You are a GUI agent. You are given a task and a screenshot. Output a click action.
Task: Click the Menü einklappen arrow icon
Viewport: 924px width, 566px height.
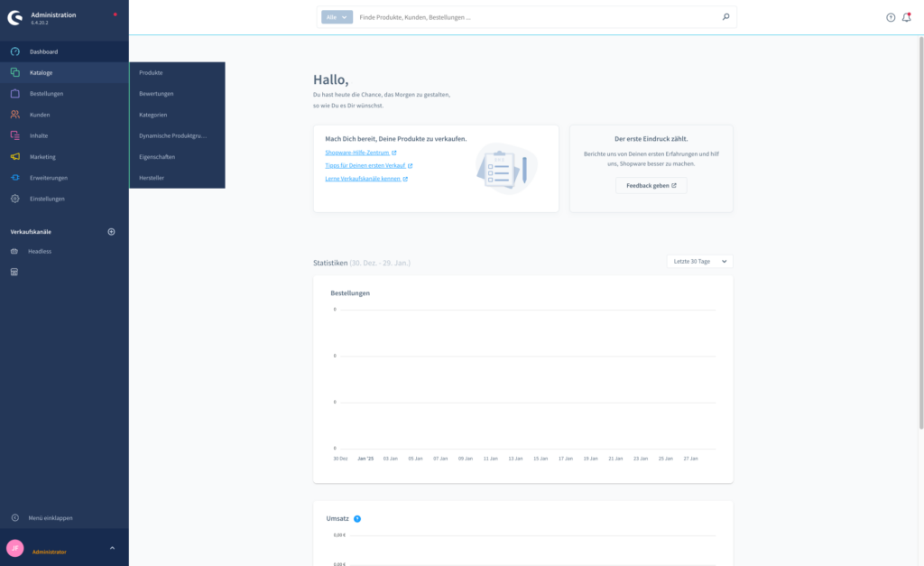point(15,517)
